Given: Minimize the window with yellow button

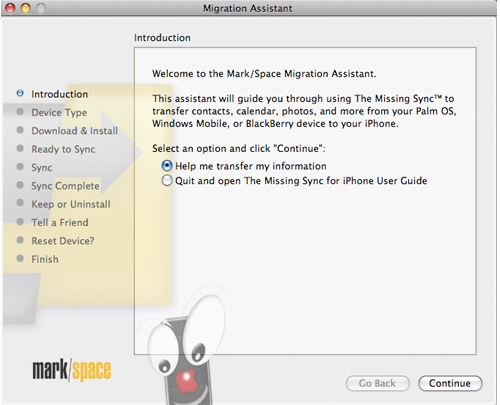Looking at the screenshot, I should [x=26, y=8].
